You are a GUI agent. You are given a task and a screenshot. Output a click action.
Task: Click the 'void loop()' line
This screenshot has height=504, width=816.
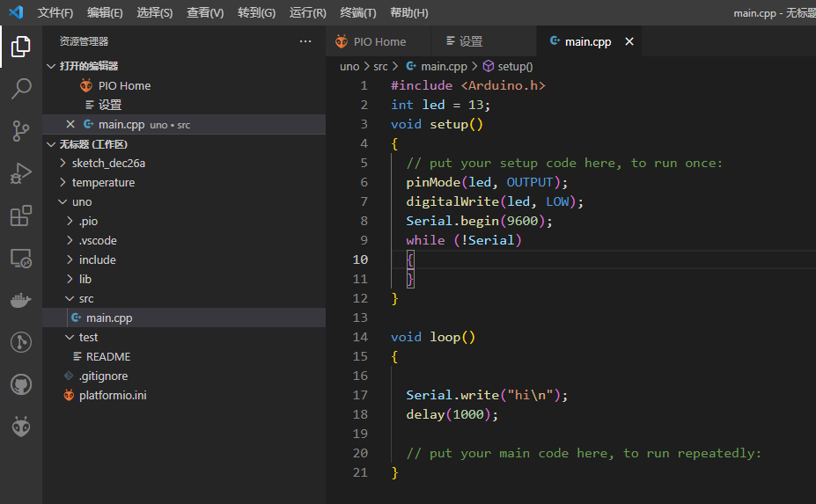coord(433,337)
